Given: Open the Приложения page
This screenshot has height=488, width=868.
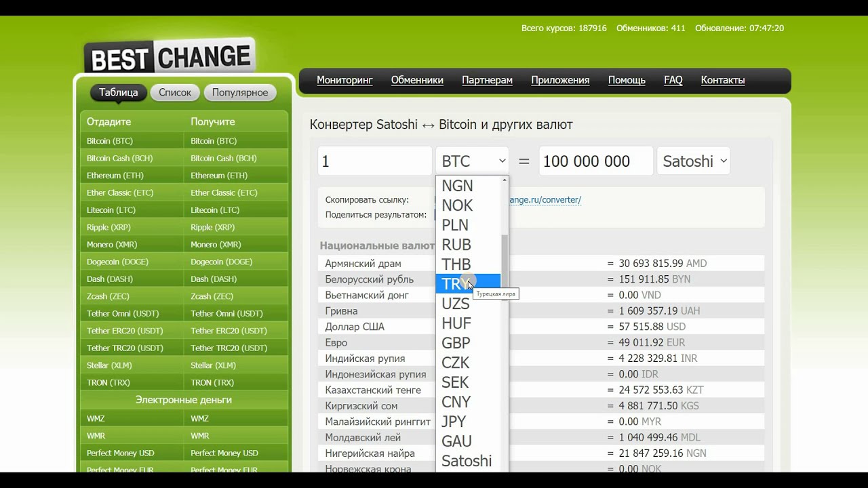Looking at the screenshot, I should [560, 80].
